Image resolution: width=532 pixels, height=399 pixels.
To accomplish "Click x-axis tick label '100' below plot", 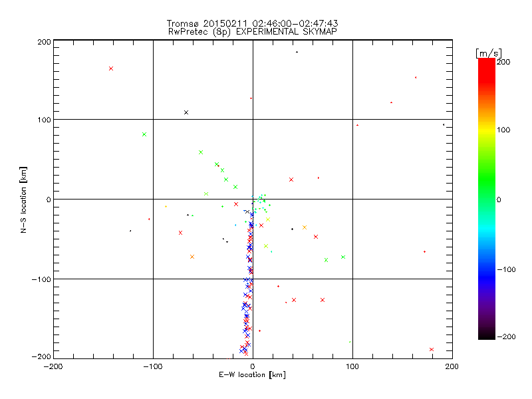I will (352, 366).
